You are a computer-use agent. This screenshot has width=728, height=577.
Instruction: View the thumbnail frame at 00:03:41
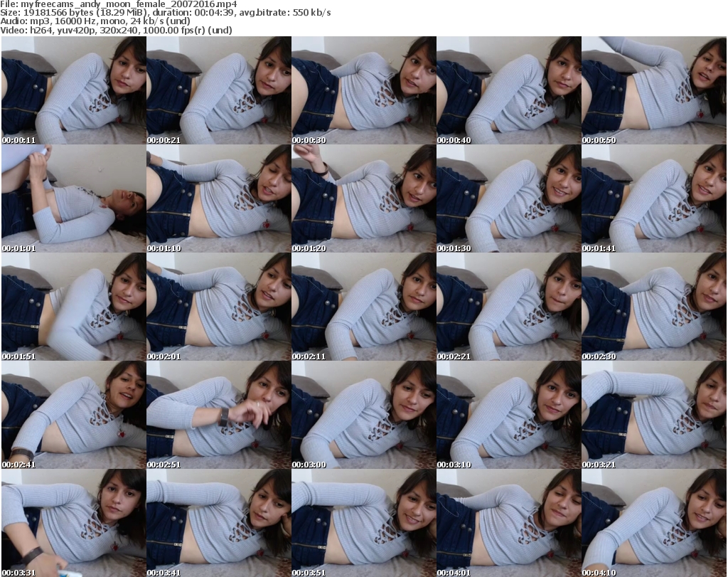219,523
